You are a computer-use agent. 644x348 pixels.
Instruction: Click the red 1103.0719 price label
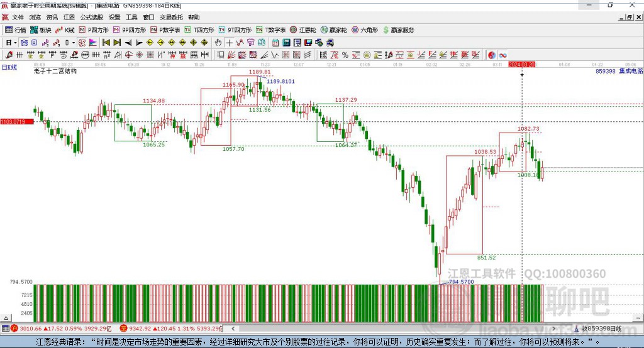click(x=16, y=121)
